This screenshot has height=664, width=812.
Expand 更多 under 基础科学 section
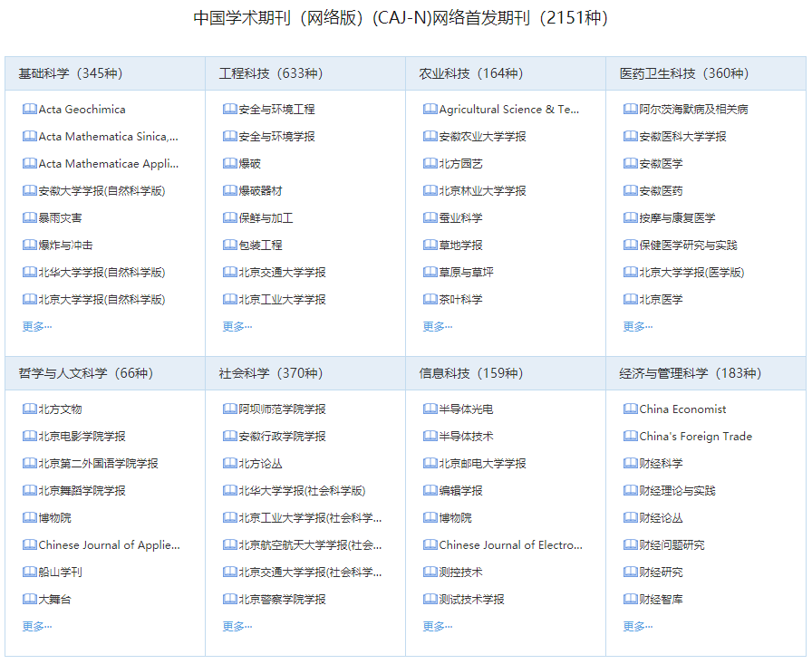37,326
